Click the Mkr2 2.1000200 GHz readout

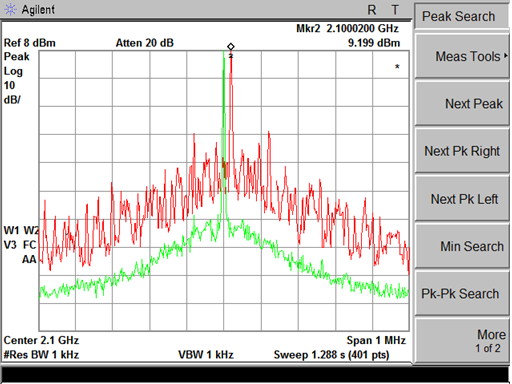347,28
